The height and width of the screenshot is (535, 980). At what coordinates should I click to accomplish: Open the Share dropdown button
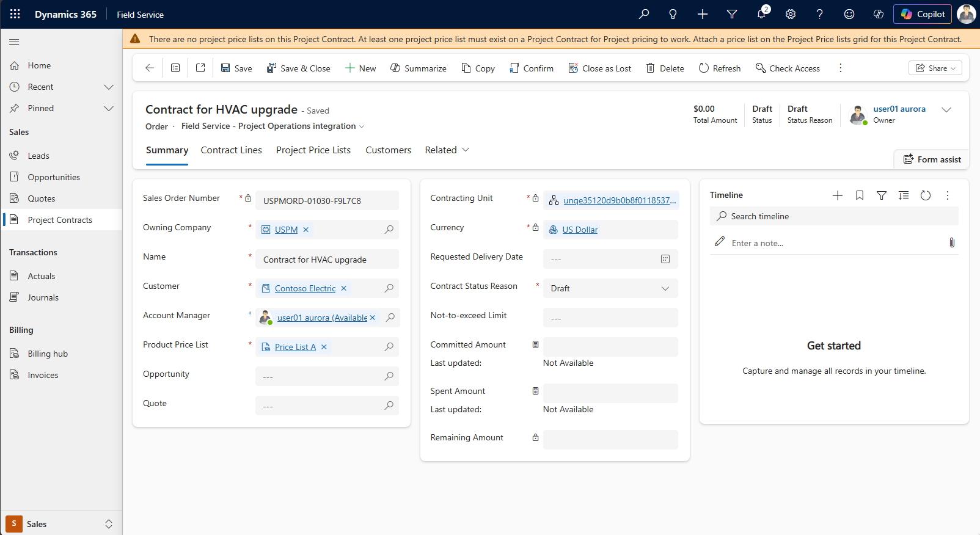[935, 68]
